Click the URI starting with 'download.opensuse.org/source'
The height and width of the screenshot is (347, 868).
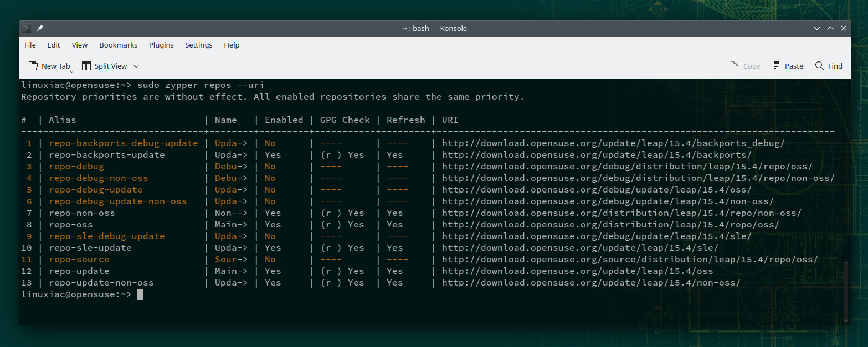tap(630, 259)
